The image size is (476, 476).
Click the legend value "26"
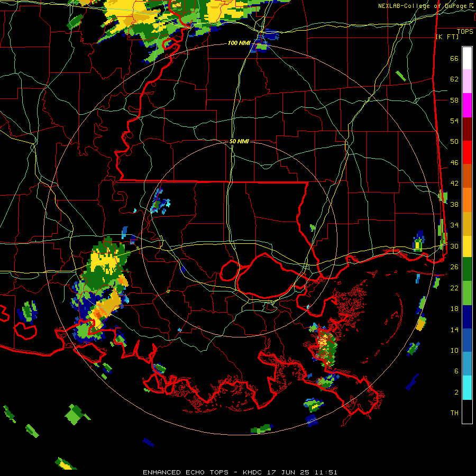coord(454,267)
